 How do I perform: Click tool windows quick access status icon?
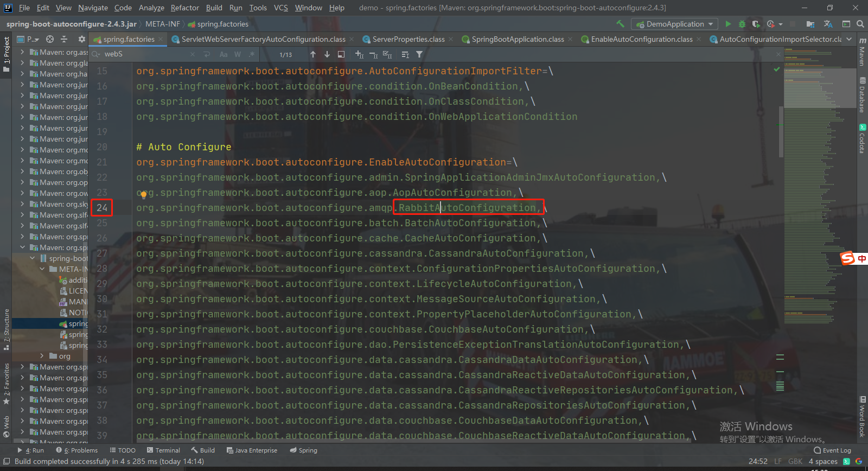click(x=7, y=461)
